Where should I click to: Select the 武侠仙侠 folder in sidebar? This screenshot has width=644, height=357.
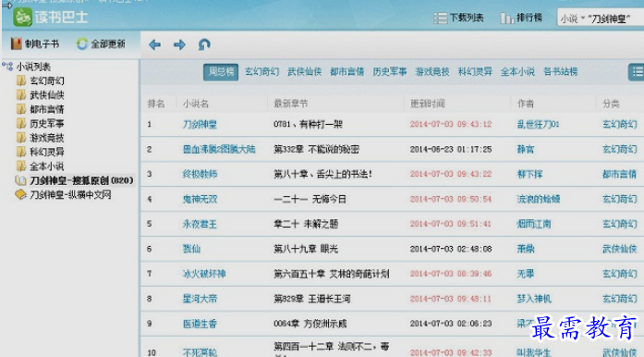coord(41,95)
